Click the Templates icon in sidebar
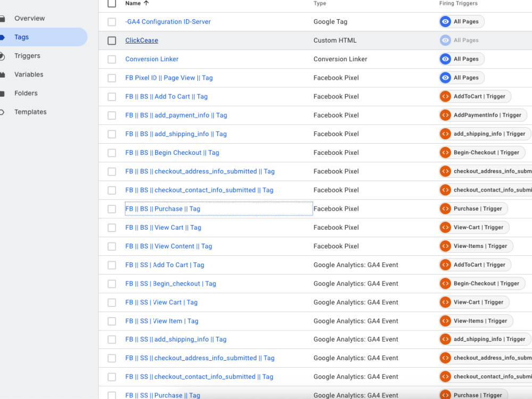Image resolution: width=532 pixels, height=399 pixels. coord(2,112)
